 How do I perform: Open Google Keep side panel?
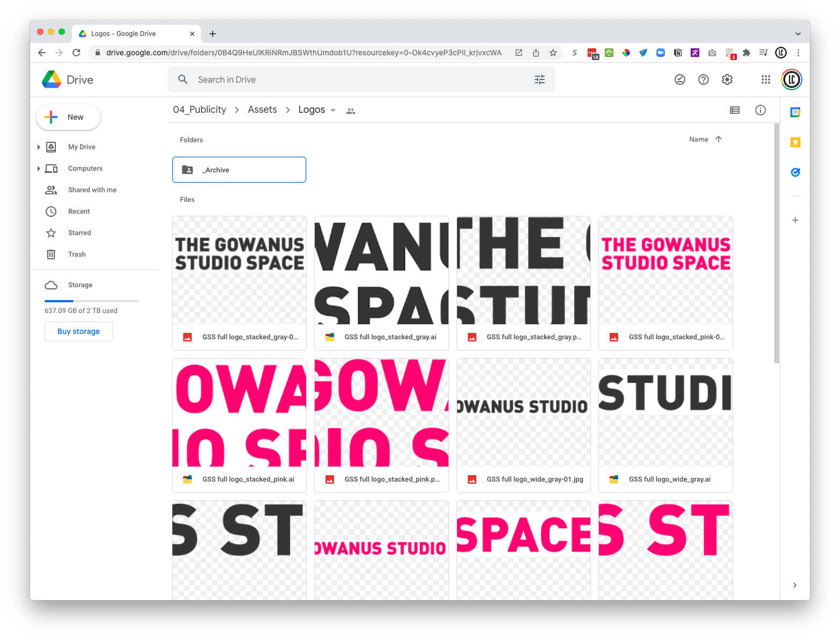(x=795, y=142)
